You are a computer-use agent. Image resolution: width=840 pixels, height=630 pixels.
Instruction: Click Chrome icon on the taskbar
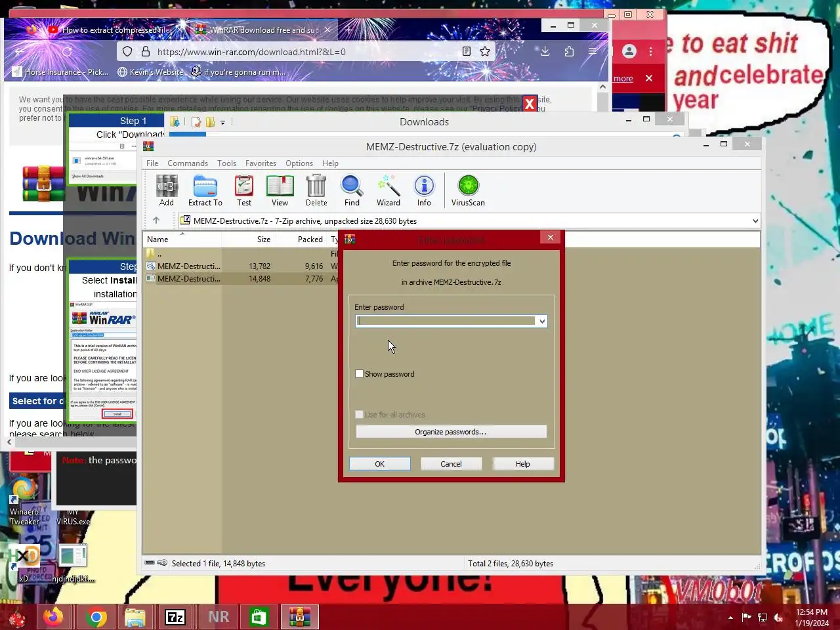[96, 617]
